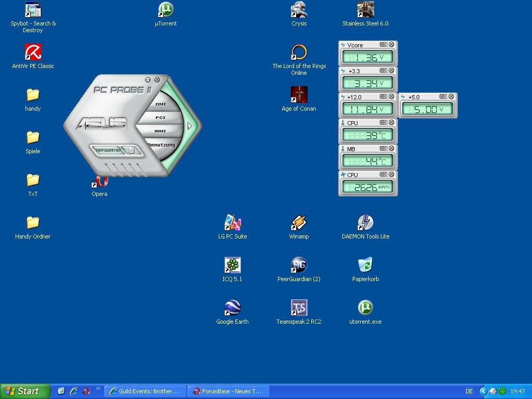Close the +5.0 voltage sensor widget

[x=451, y=97]
